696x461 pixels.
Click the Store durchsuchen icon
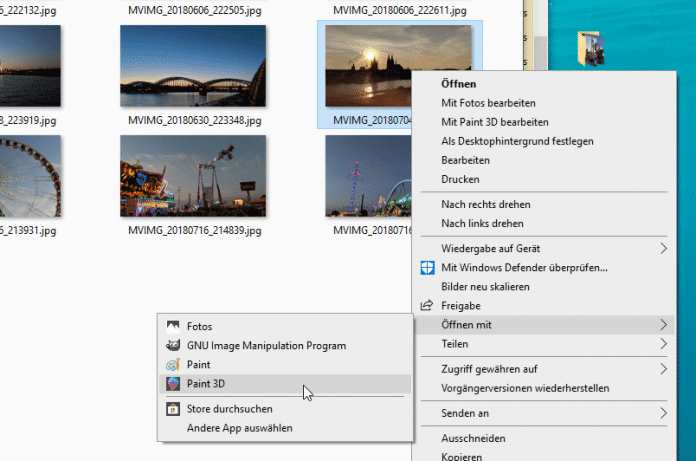pyautogui.click(x=173, y=409)
